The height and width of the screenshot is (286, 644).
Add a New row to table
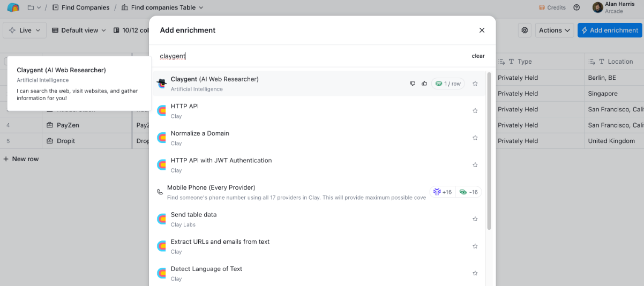(21, 159)
